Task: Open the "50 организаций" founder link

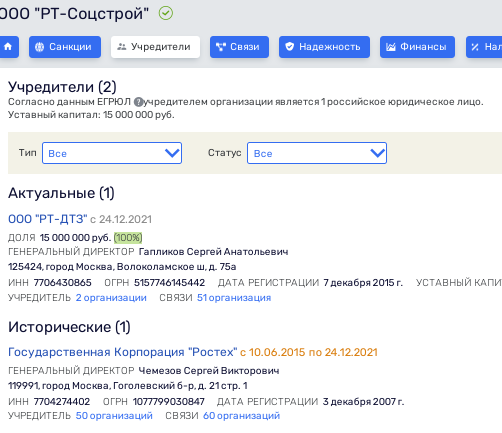Action: [114, 416]
